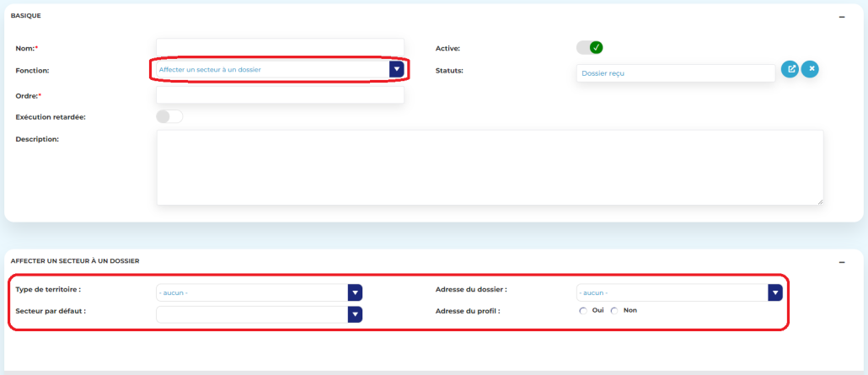Enable the Exécution retardée switch
868x375 pixels.
click(x=169, y=116)
